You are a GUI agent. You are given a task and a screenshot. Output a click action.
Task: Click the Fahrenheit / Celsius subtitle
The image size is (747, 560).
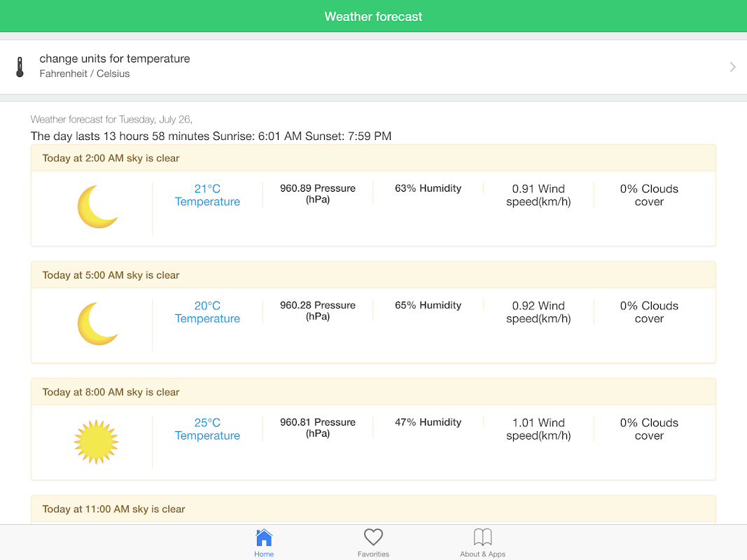pyautogui.click(x=84, y=73)
